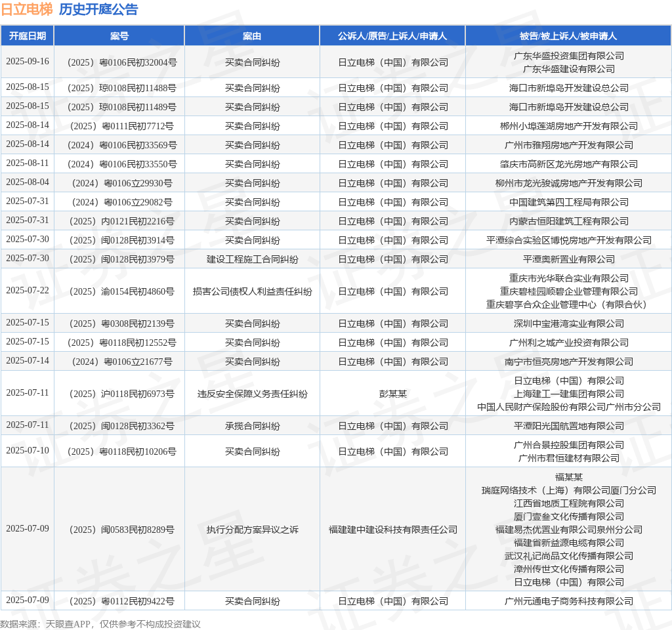Click defendant 广州利之城产业投资有限公司

coord(569,343)
